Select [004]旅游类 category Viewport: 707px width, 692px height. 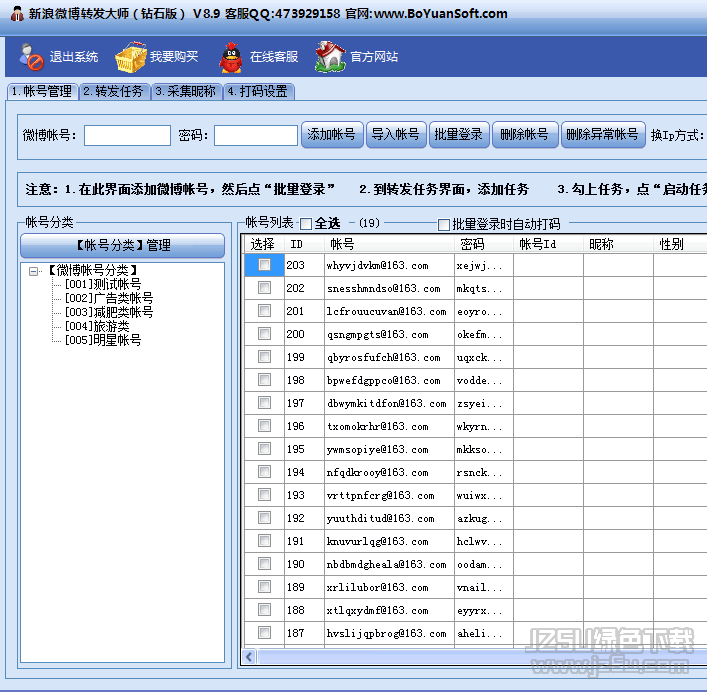coord(97,326)
